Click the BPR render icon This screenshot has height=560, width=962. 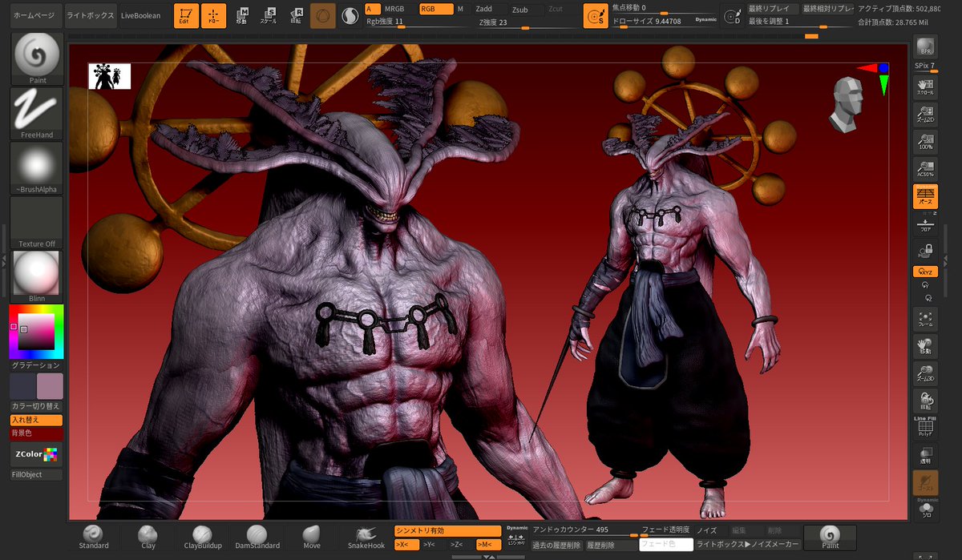coord(926,47)
